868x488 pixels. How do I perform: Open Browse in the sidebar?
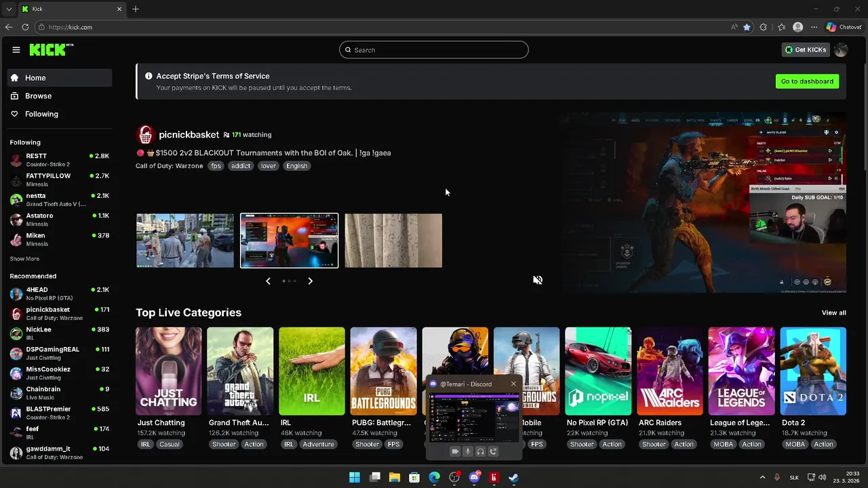click(60, 96)
